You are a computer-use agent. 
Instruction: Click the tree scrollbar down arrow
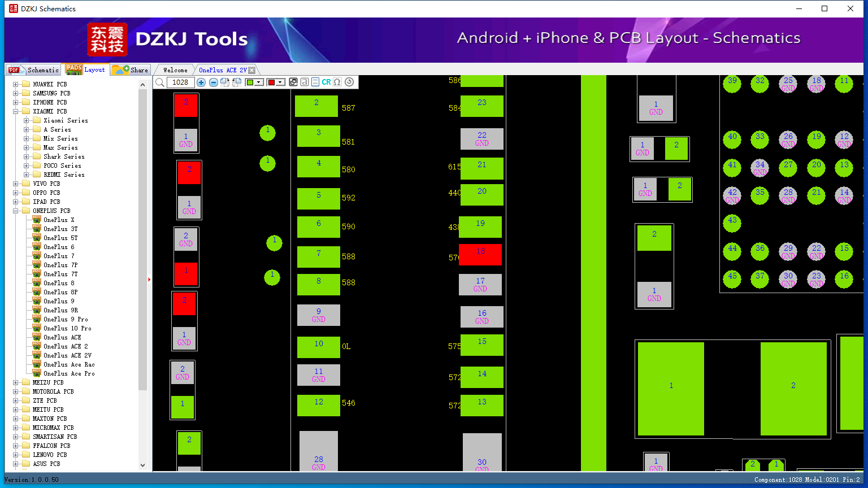142,465
